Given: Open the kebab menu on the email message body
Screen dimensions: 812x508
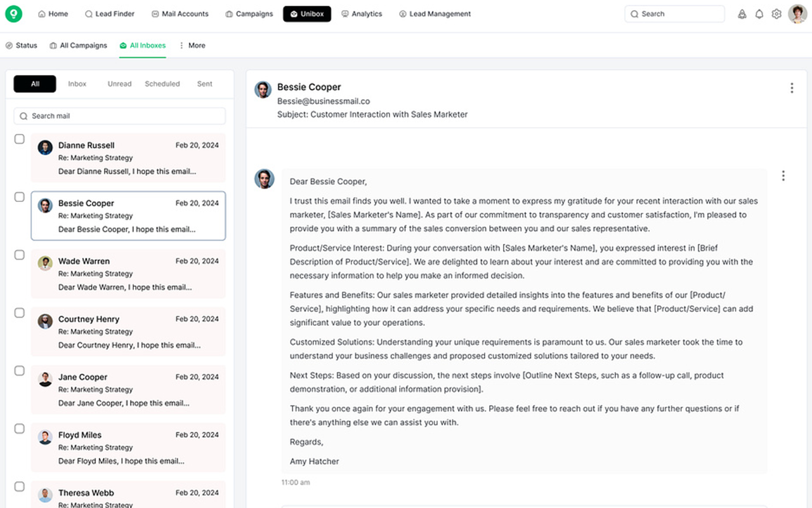Looking at the screenshot, I should [x=783, y=175].
